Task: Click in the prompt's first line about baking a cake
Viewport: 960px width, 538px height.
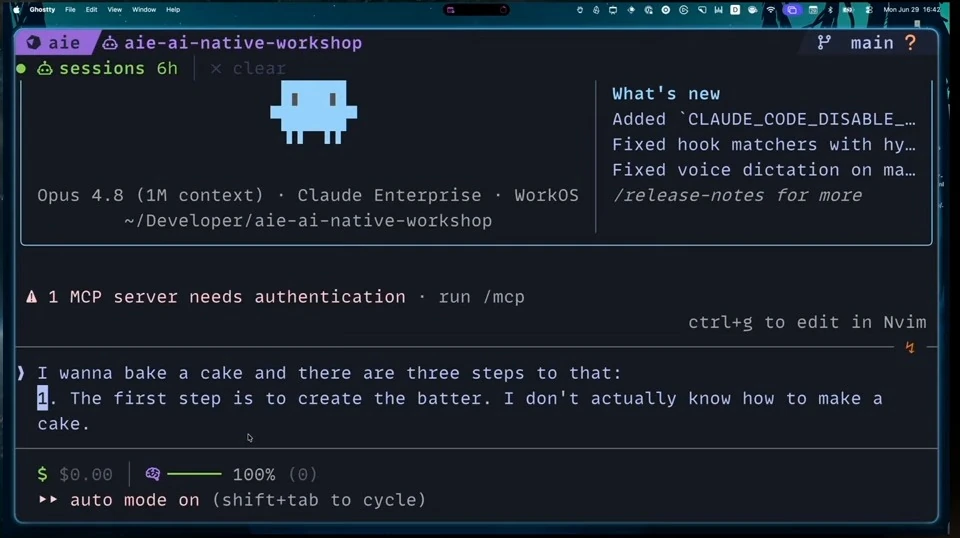Action: point(329,373)
